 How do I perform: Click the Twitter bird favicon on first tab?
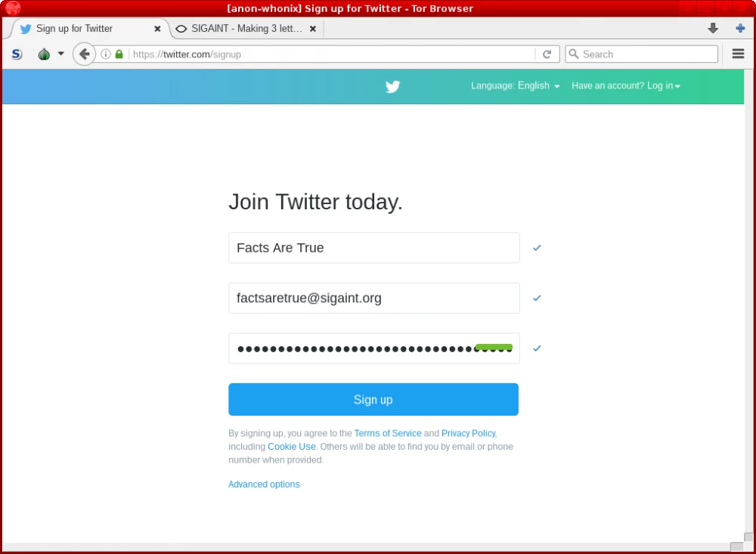26,29
